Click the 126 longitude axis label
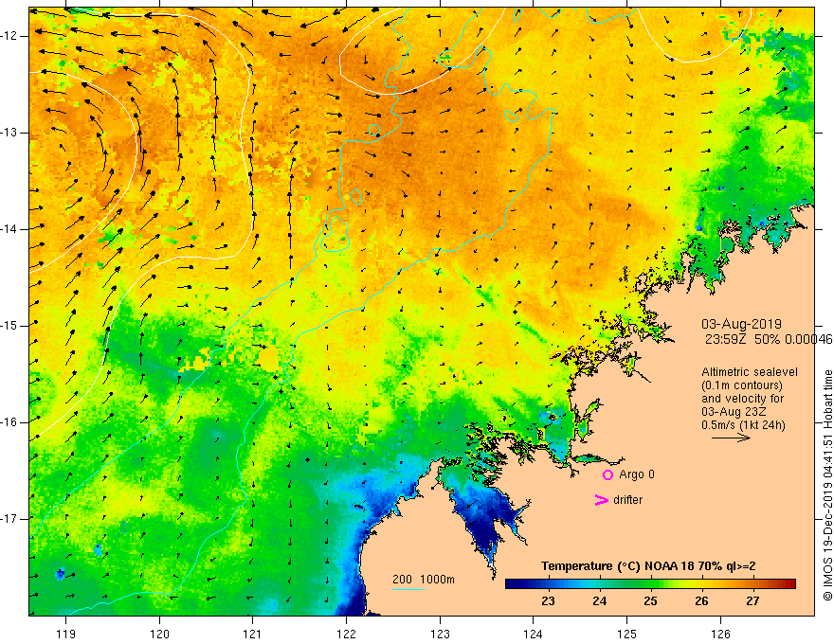 pos(720,634)
